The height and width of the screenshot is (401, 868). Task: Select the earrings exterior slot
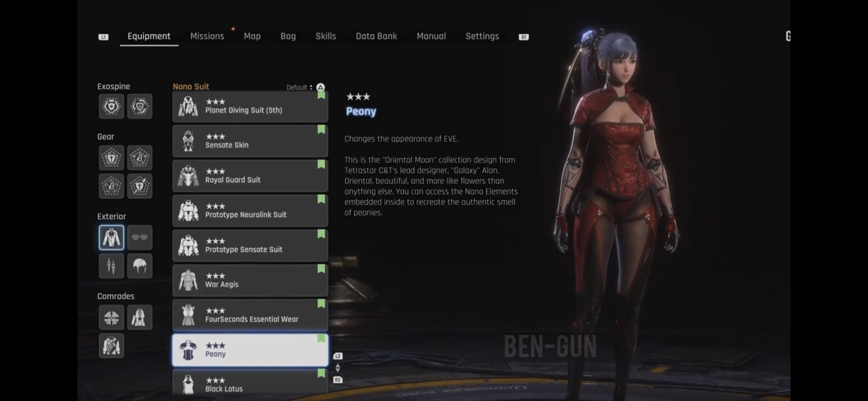[111, 266]
